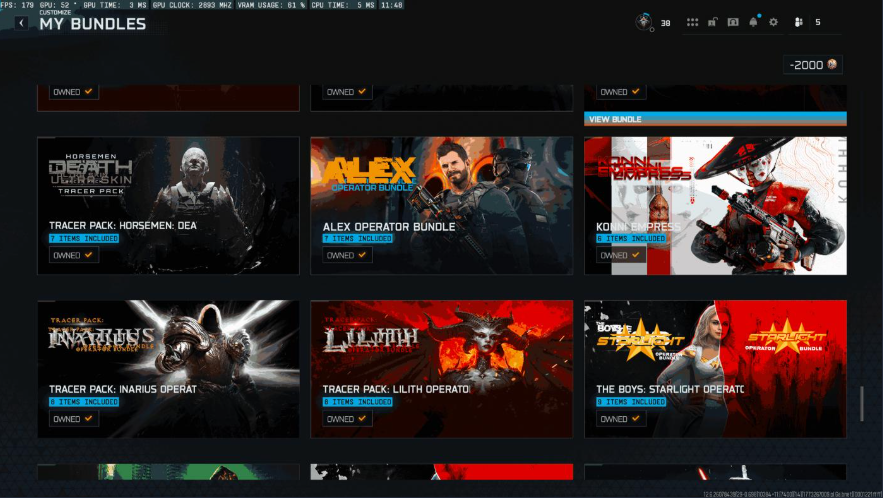Open the social party icon
883x498 pixels.
coord(799,22)
